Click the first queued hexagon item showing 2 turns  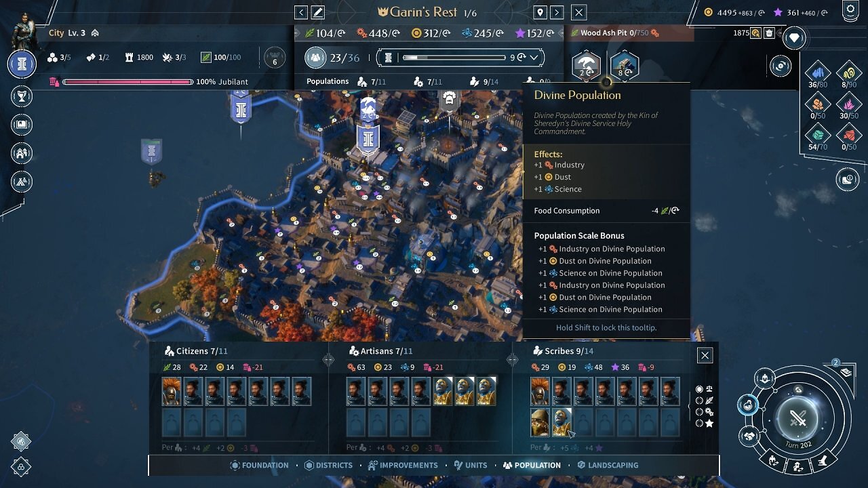pos(587,65)
